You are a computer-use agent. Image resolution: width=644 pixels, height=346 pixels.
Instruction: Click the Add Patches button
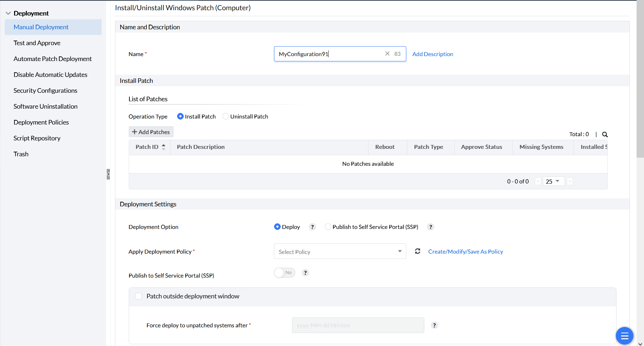(x=151, y=132)
